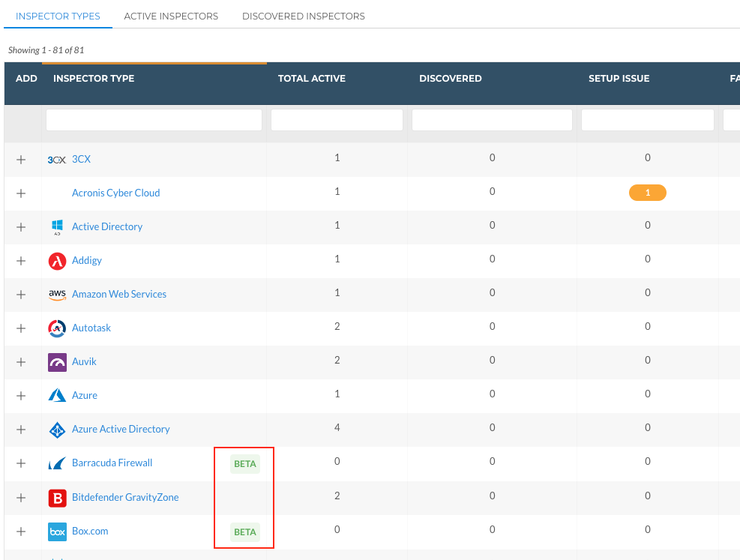Click the Barracuda Firewall logo

point(57,463)
